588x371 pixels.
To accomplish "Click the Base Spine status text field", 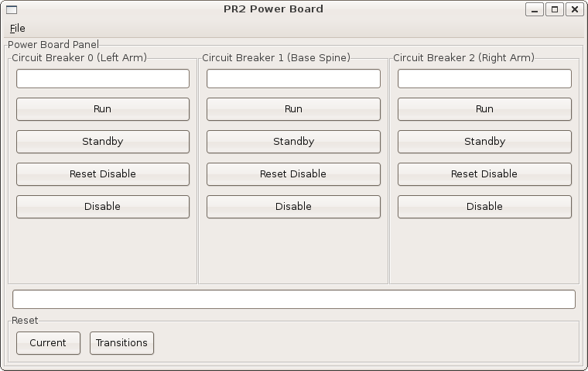I will tap(293, 78).
